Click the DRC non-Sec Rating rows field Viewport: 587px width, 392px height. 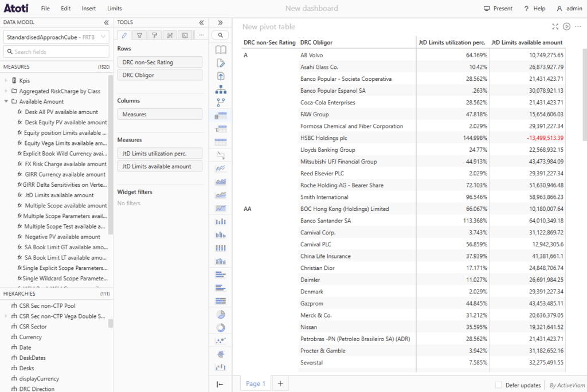point(160,62)
